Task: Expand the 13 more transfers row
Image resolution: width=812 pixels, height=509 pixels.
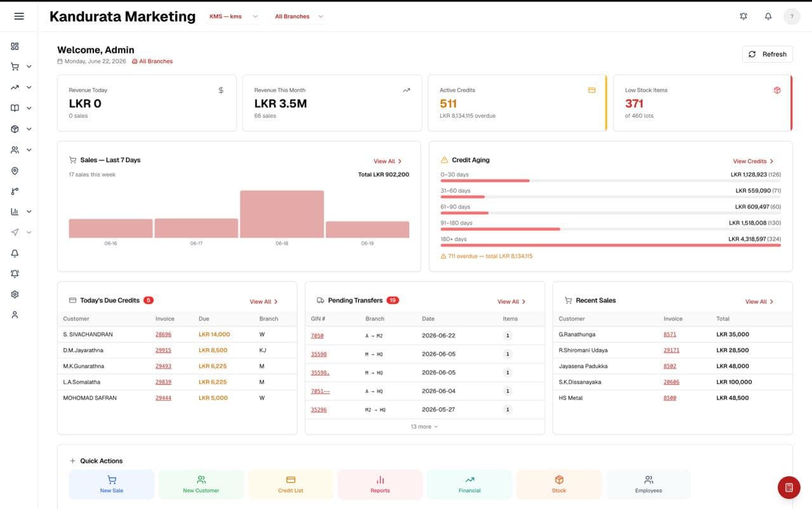Action: [424, 427]
